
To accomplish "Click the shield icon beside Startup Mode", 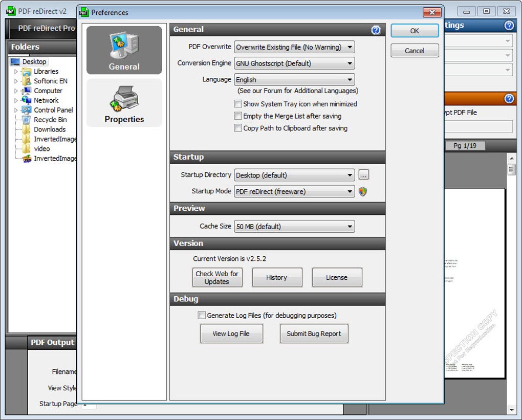I will [363, 191].
